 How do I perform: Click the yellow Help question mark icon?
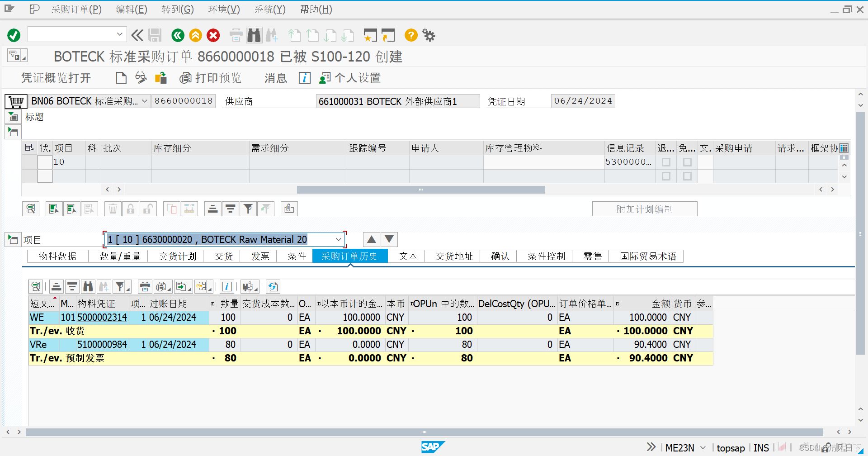[x=411, y=35]
